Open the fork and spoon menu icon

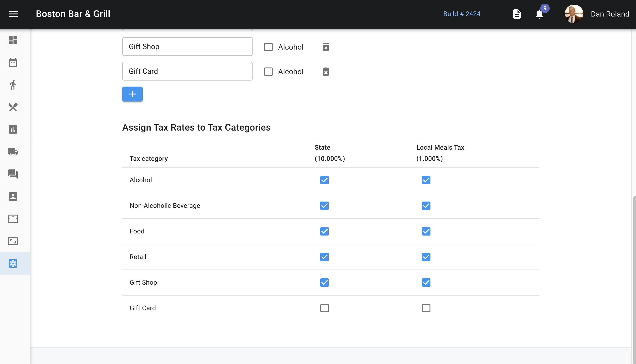pos(13,107)
